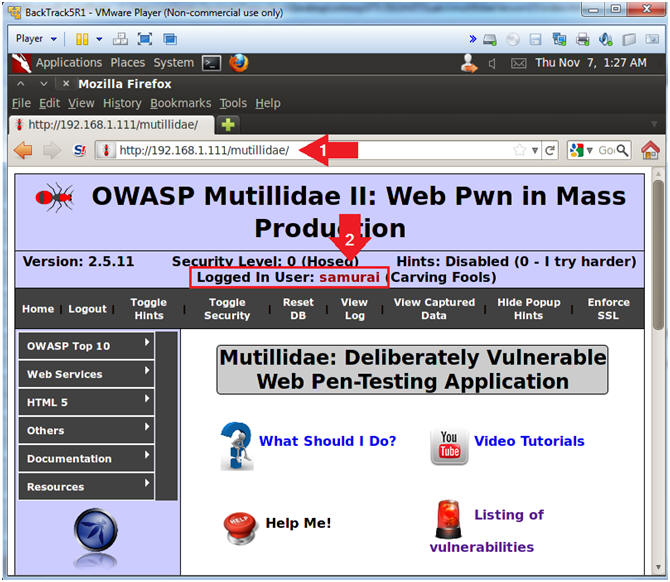Click the Home link in Mutillidae
Viewport: 670px width, 582px height.
point(38,309)
